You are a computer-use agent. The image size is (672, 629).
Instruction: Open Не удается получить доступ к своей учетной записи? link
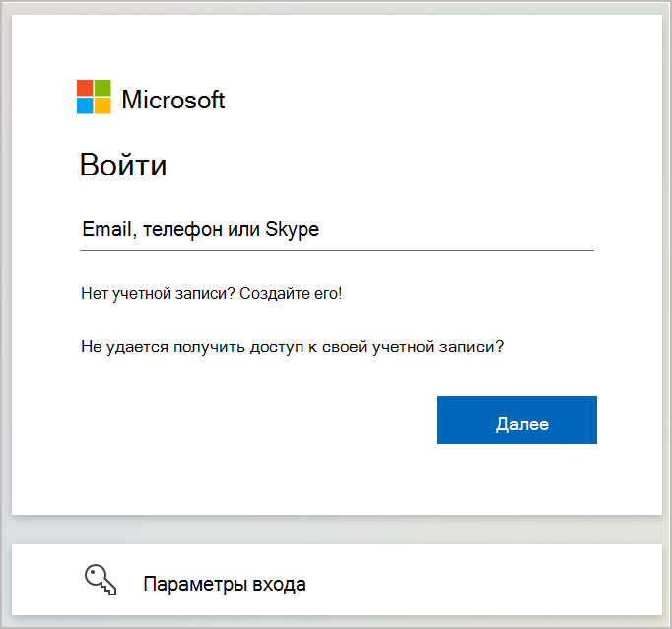(293, 346)
